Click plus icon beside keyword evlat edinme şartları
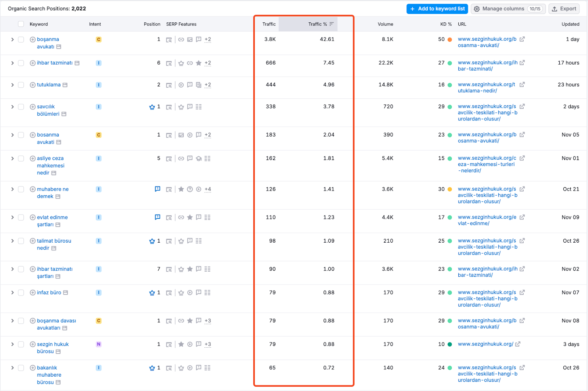Viewport: 588px width, 391px height. click(x=33, y=217)
